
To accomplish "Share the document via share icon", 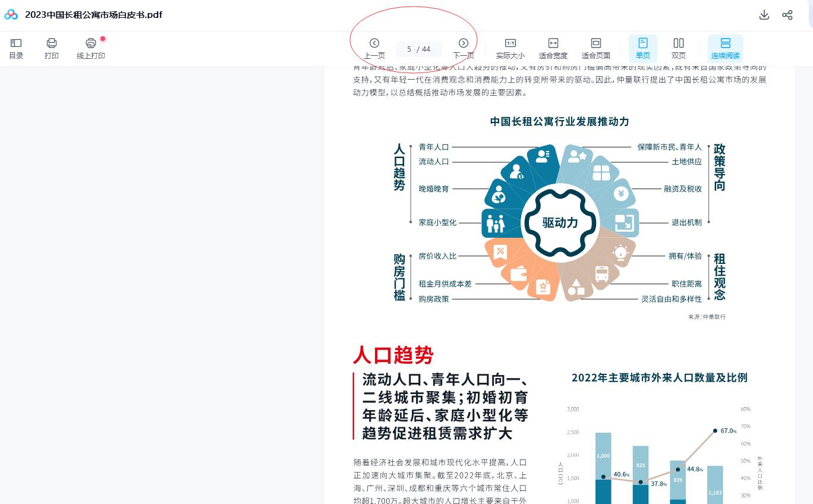I will pyautogui.click(x=787, y=15).
